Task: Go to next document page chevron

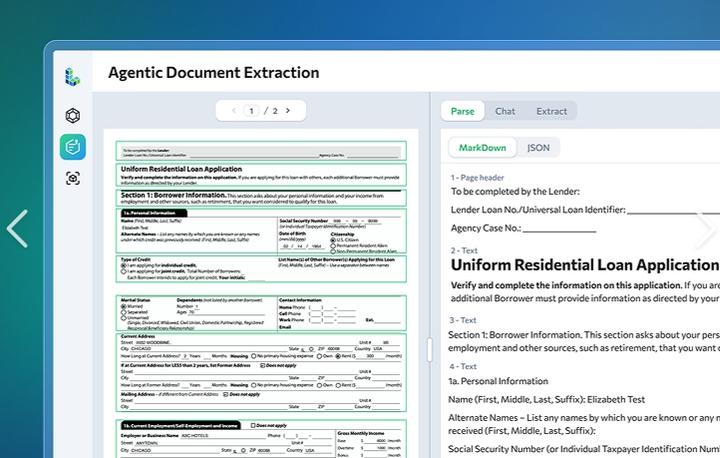Action: (x=288, y=111)
